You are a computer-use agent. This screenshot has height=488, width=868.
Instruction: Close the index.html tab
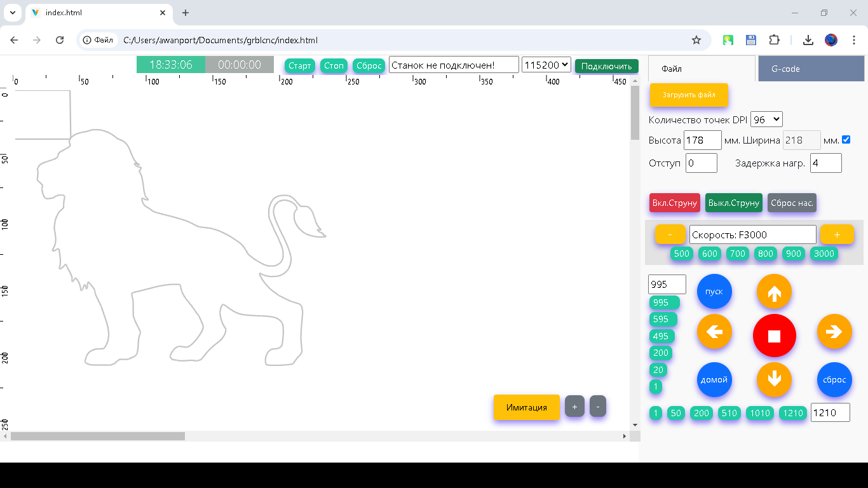pos(163,13)
